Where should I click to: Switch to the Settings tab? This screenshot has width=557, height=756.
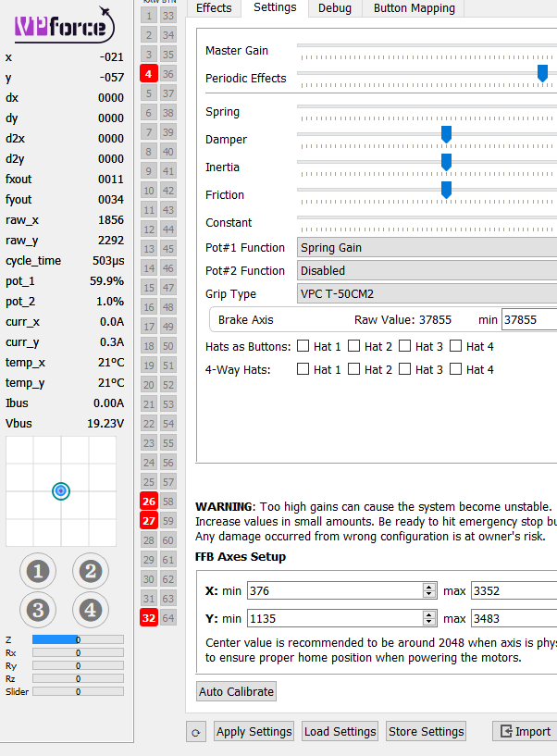click(x=275, y=7)
